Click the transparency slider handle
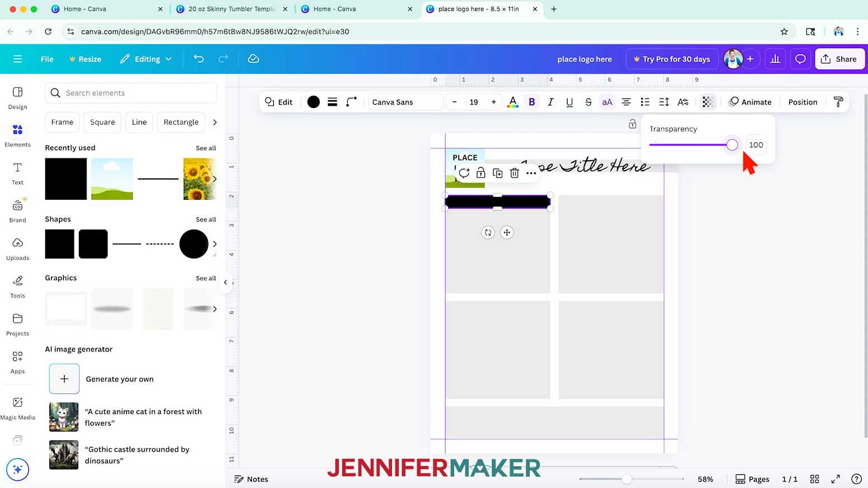The image size is (868, 488). [x=732, y=145]
